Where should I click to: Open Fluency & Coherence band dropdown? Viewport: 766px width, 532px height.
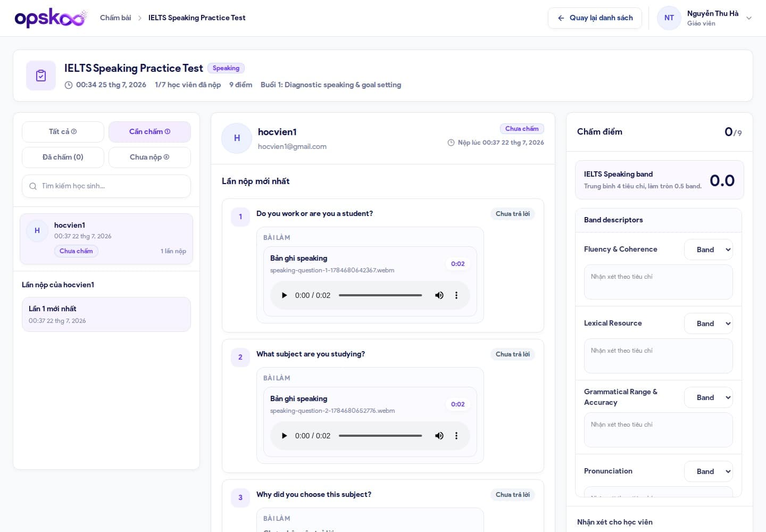(x=709, y=250)
